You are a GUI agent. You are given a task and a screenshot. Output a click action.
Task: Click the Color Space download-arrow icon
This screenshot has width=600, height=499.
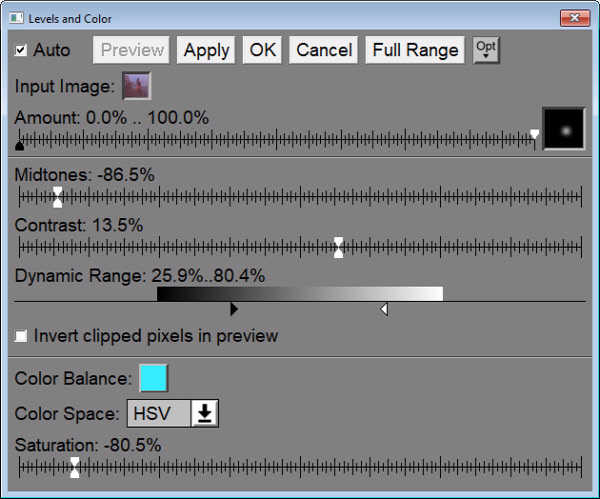[x=205, y=413]
